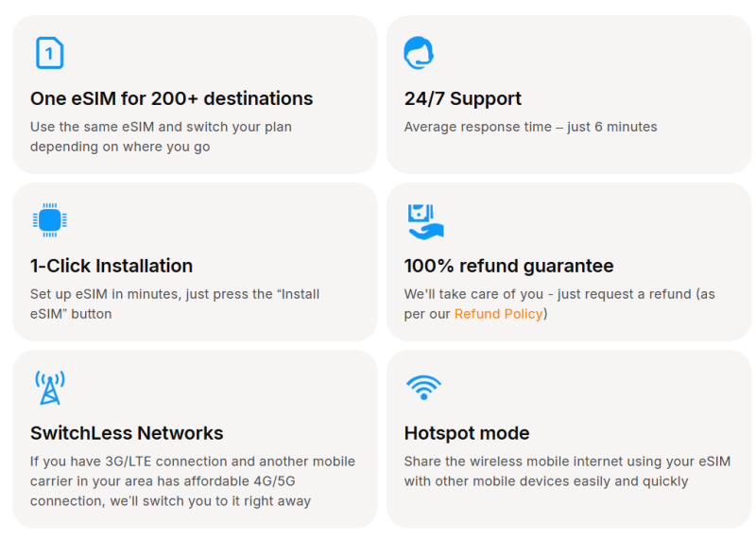The height and width of the screenshot is (540, 756).
Task: Click the hand holding money refund icon
Action: (424, 220)
